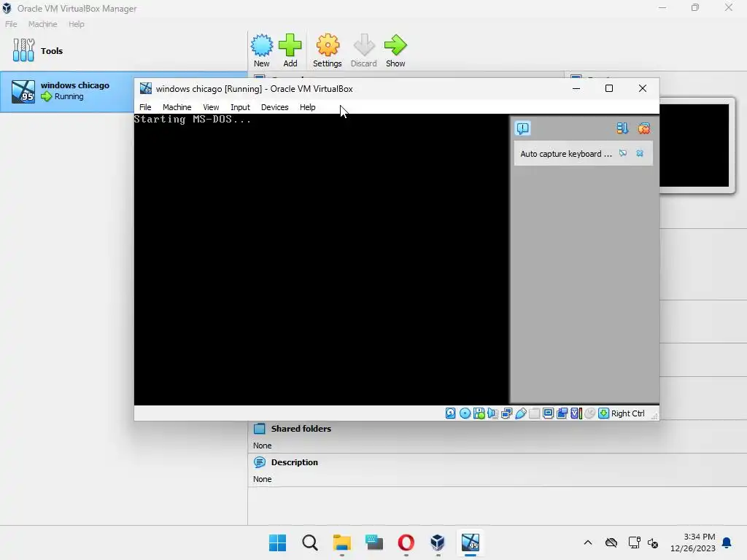
Task: Open Input menu in VM window
Action: tap(240, 107)
